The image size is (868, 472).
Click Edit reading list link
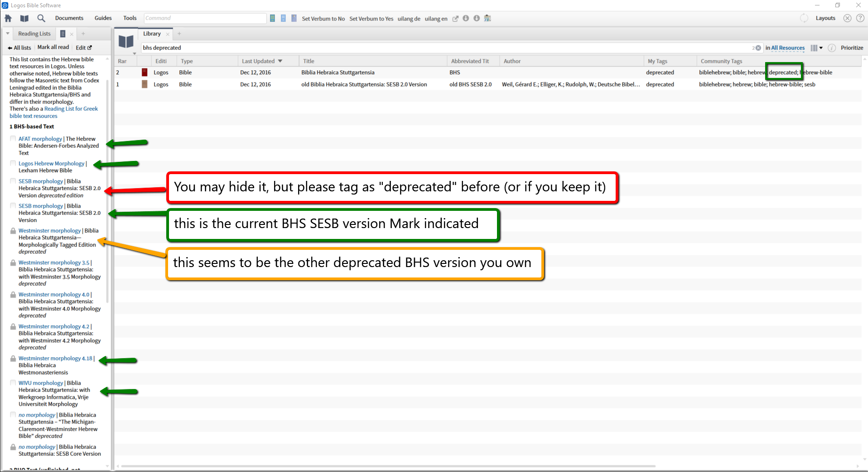click(84, 48)
